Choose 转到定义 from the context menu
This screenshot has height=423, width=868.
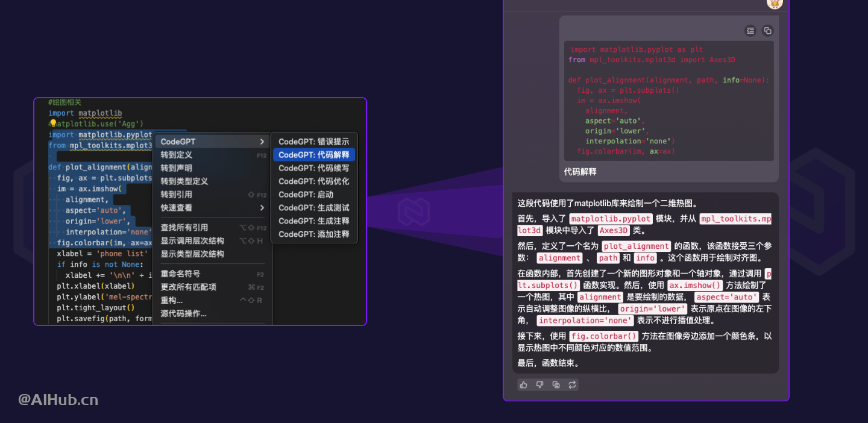point(212,155)
